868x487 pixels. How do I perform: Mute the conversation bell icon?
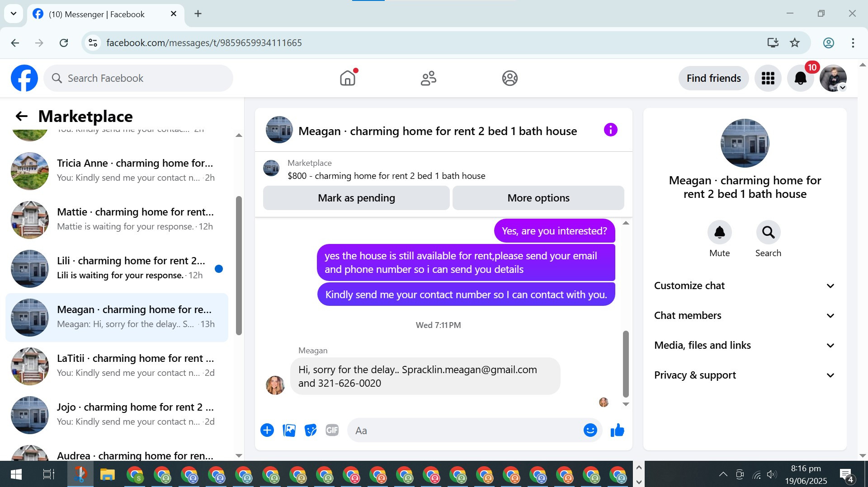719,232
